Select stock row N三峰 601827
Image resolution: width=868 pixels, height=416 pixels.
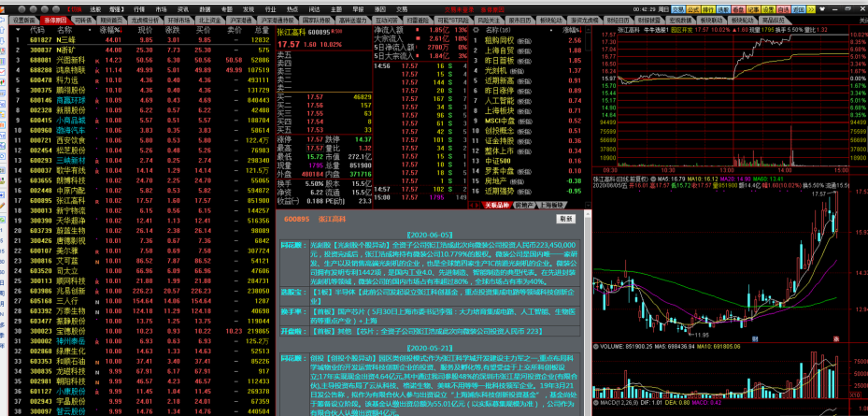pos(142,40)
